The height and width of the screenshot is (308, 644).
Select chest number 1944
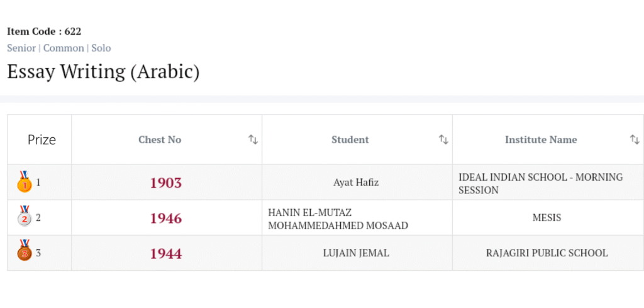166,254
